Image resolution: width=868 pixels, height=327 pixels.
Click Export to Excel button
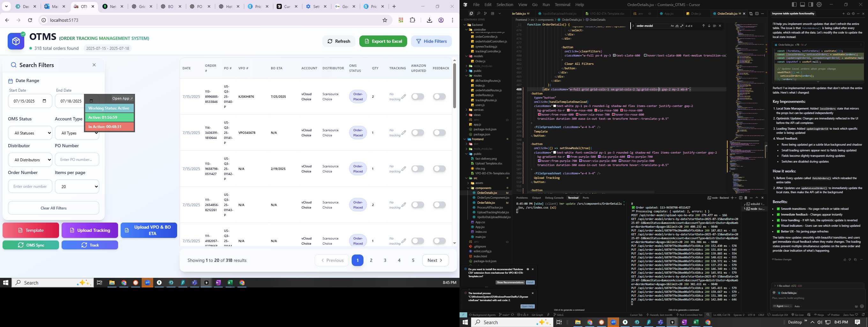pyautogui.click(x=383, y=41)
